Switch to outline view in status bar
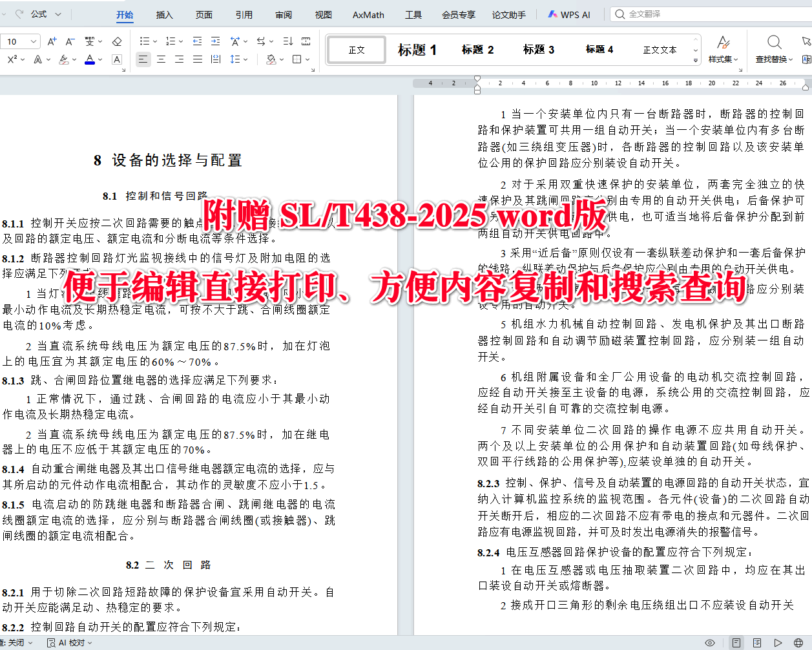The width and height of the screenshot is (812, 650). pyautogui.click(x=757, y=643)
